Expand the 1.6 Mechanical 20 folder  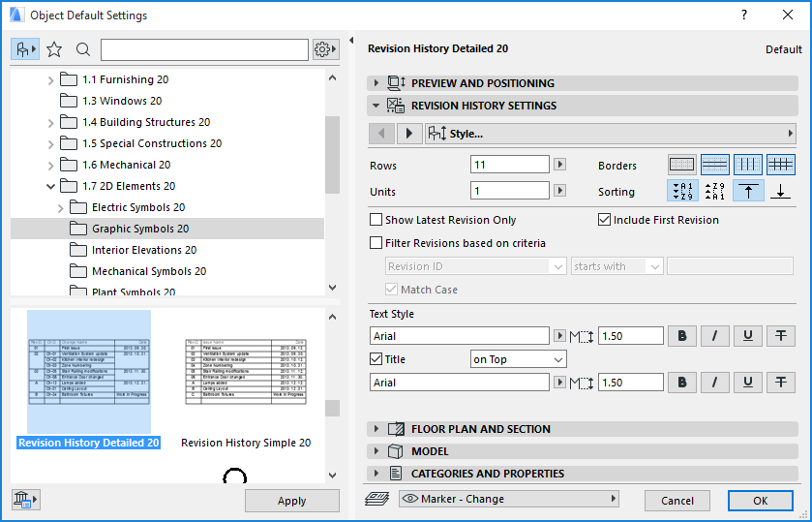51,165
